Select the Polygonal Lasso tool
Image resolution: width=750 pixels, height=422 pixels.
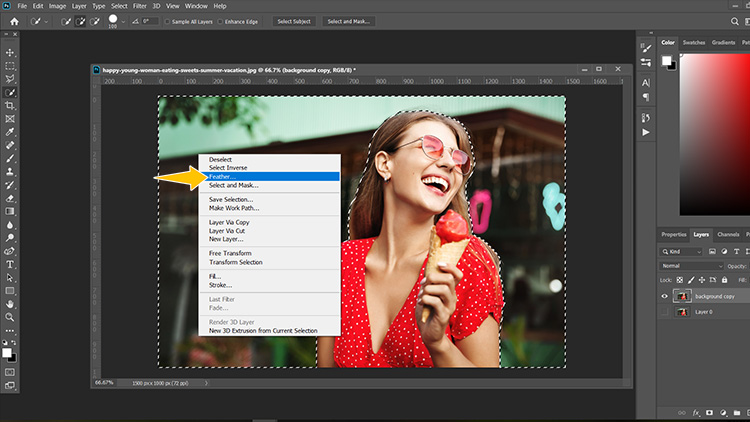tap(10, 79)
